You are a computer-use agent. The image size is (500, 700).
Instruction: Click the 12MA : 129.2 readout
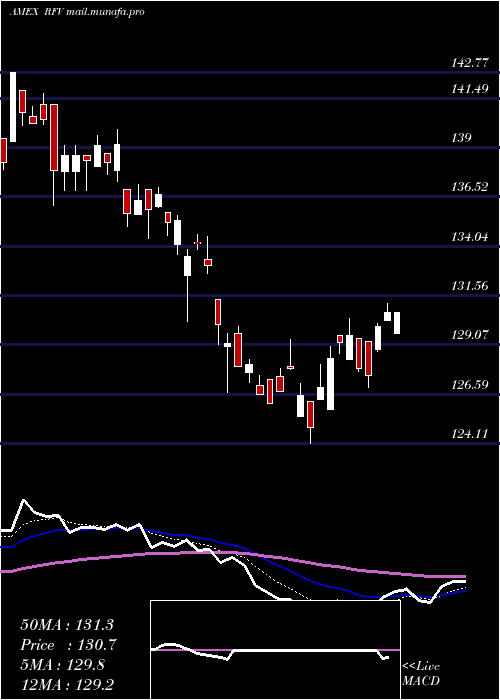pos(67,685)
